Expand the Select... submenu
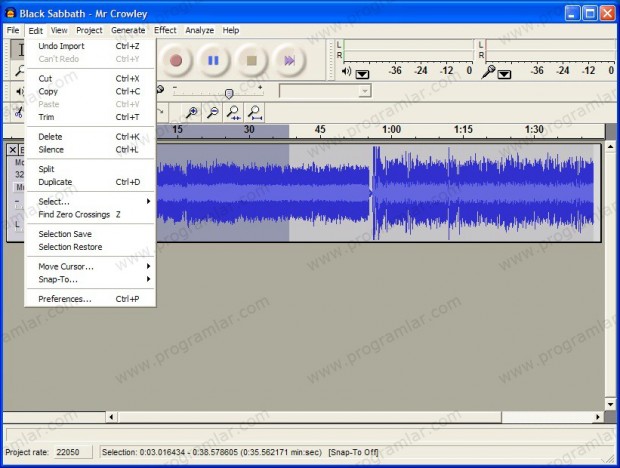This screenshot has height=468, width=620. [x=91, y=202]
